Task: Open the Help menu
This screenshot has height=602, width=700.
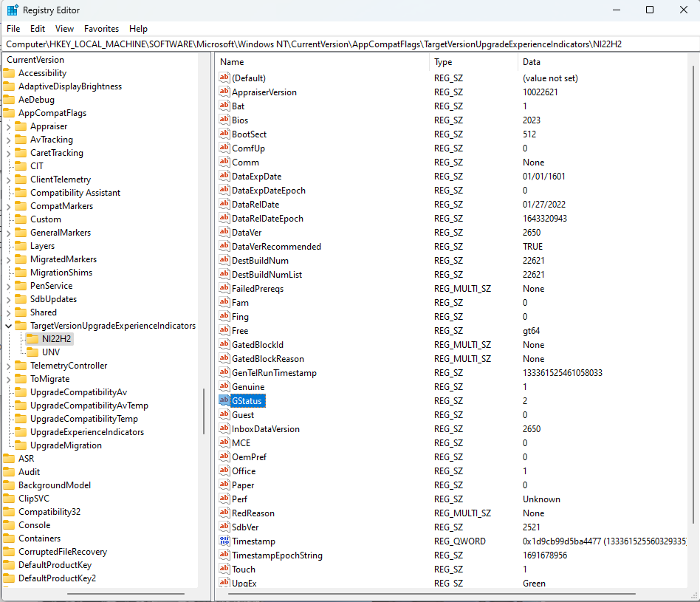Action: tap(138, 29)
